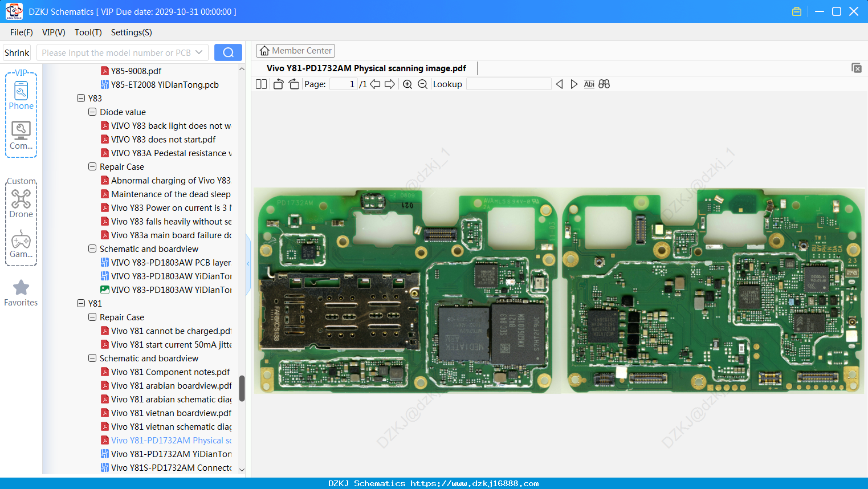
Task: Open Abnormal charging of Vivo Y83
Action: tap(166, 180)
